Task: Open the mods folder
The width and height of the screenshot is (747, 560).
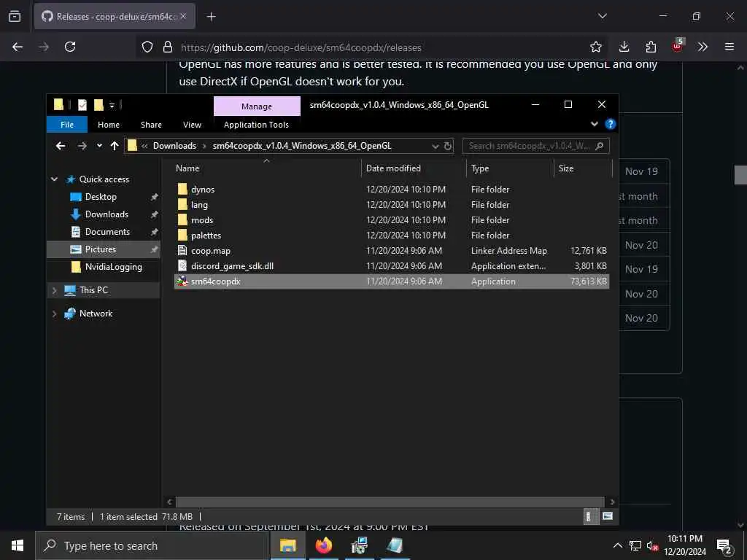Action: click(202, 220)
